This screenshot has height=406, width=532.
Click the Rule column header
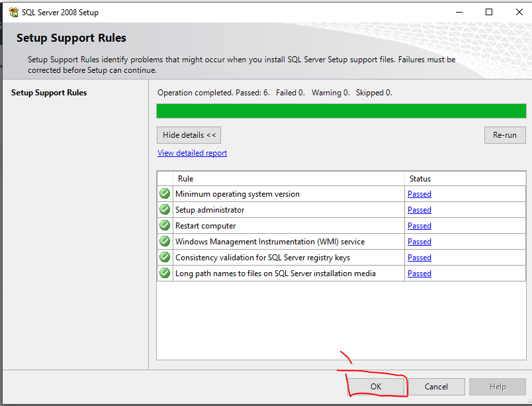tap(288, 179)
